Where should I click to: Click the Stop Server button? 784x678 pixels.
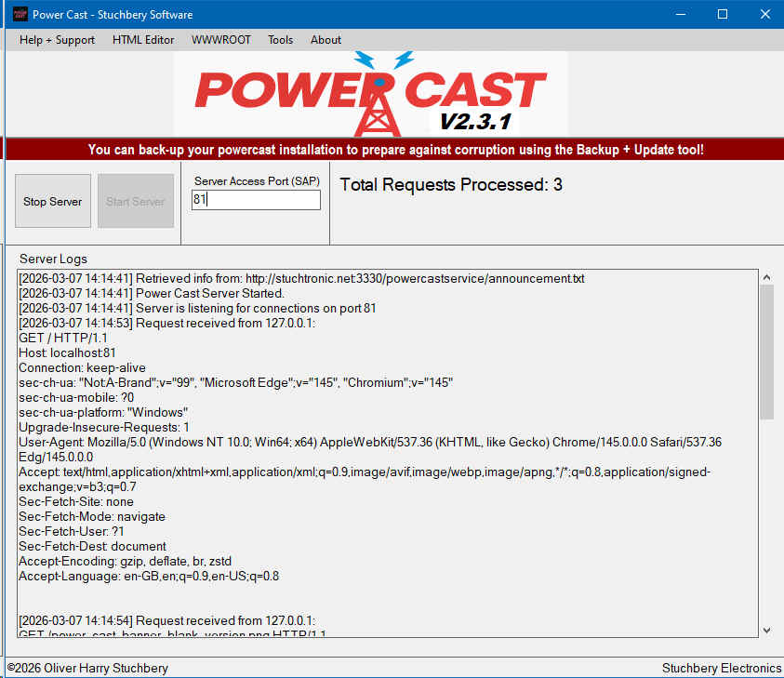coord(53,201)
